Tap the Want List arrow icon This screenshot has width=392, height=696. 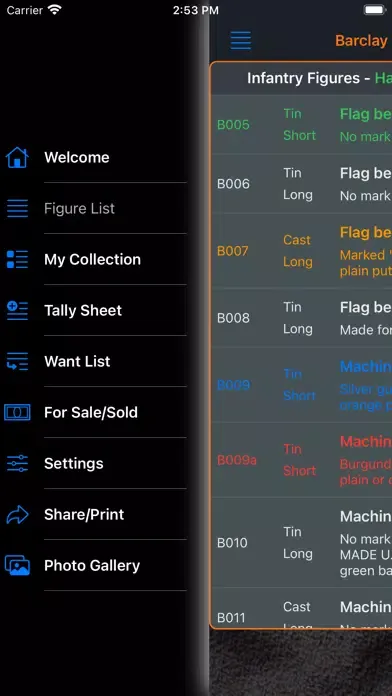[17, 361]
